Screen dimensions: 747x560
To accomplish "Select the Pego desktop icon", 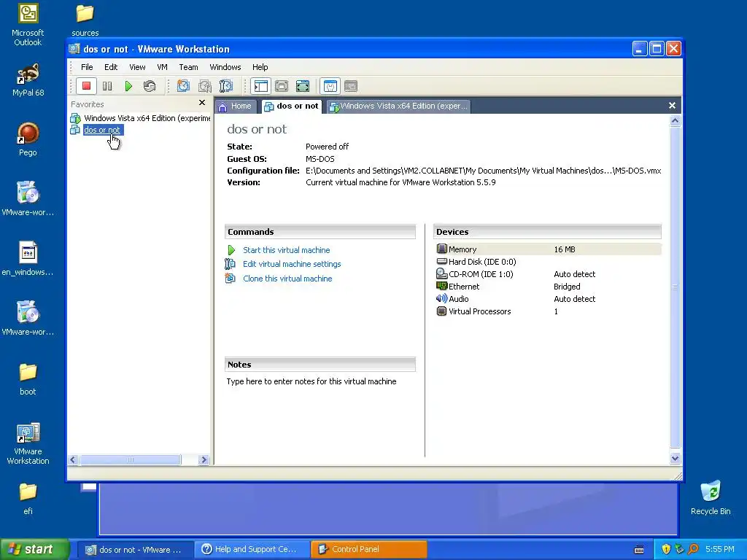I will click(28, 139).
